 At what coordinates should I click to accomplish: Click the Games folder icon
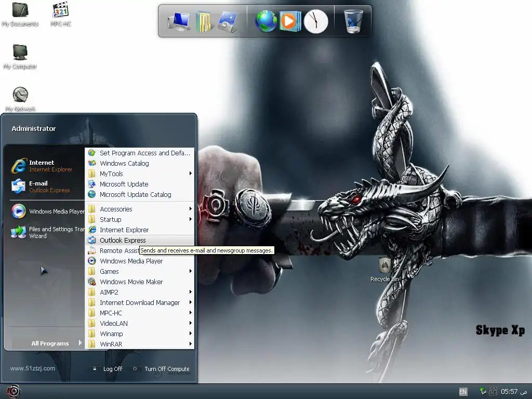(x=91, y=271)
